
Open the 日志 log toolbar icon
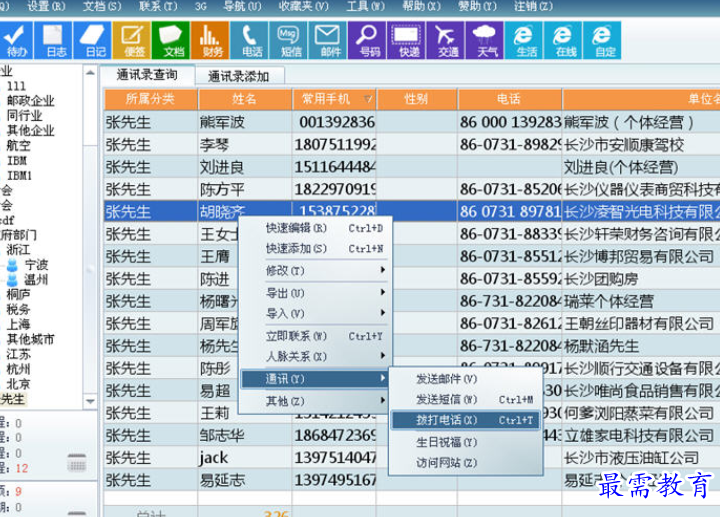click(x=56, y=40)
